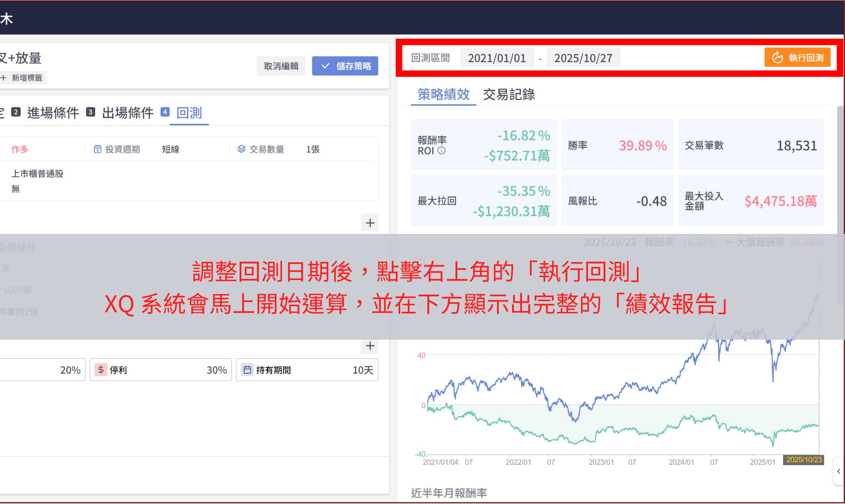Click the ROI info icon
Viewport: 845px width, 504px height.
(441, 151)
